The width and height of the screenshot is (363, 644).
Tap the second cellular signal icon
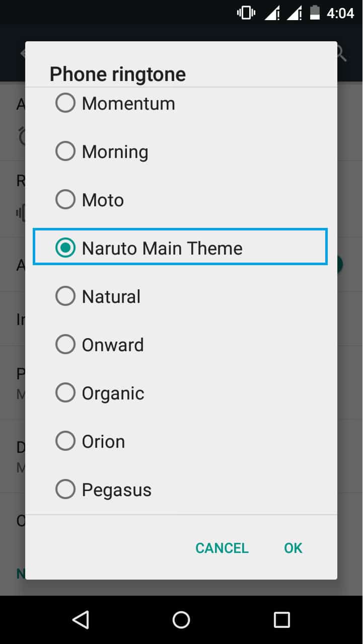pyautogui.click(x=294, y=13)
